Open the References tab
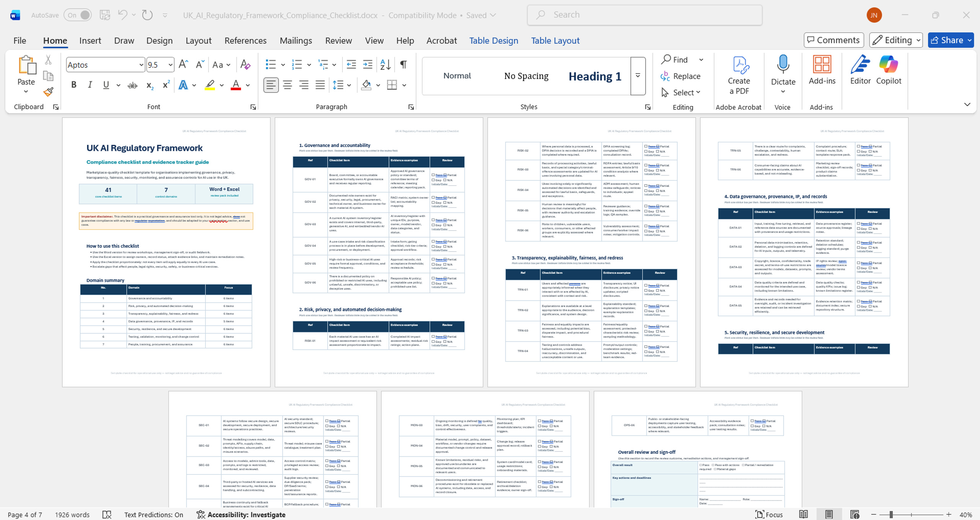 point(245,40)
